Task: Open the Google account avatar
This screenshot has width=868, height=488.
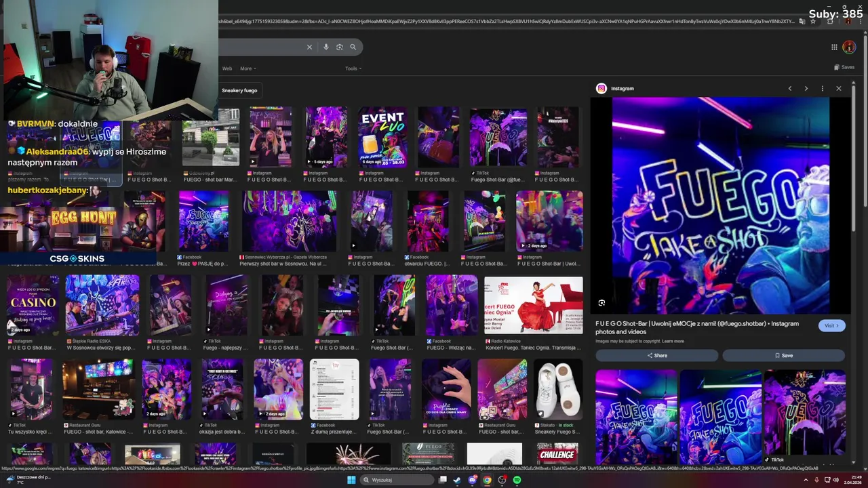Action: click(x=849, y=47)
